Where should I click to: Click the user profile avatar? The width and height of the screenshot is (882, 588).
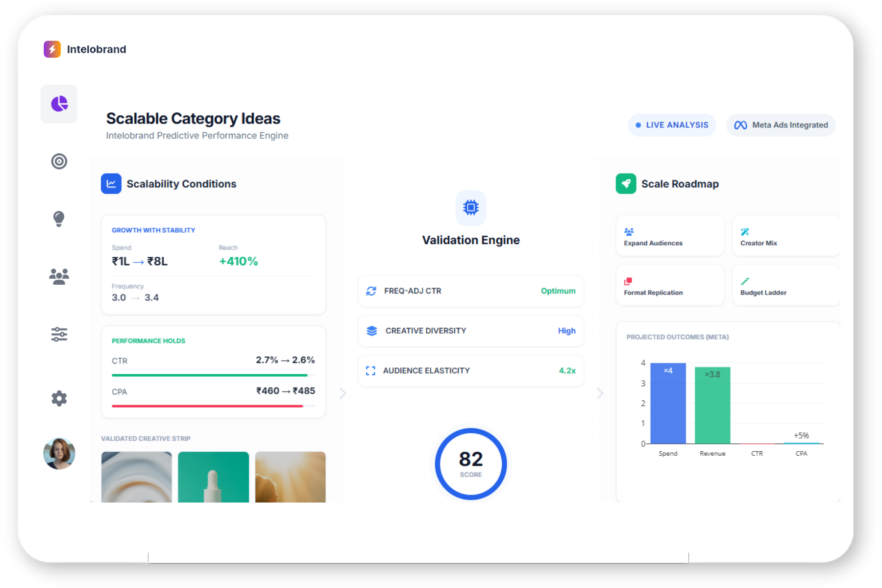[x=59, y=453]
